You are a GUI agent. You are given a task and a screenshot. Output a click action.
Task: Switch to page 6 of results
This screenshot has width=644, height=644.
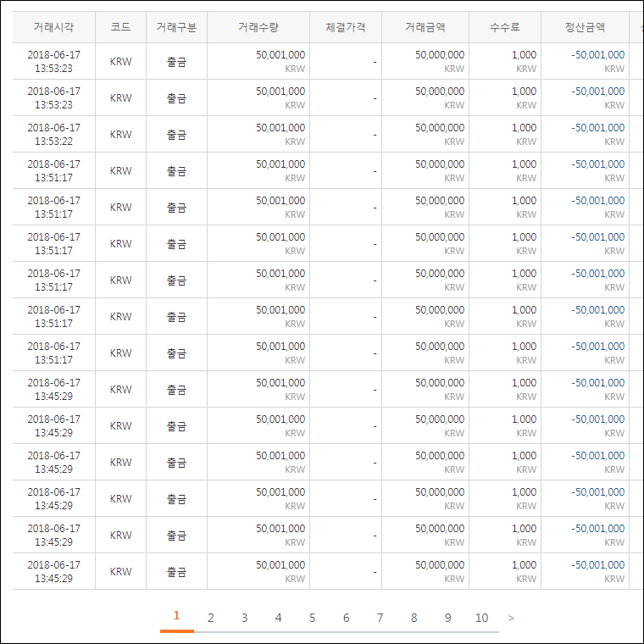(x=346, y=618)
